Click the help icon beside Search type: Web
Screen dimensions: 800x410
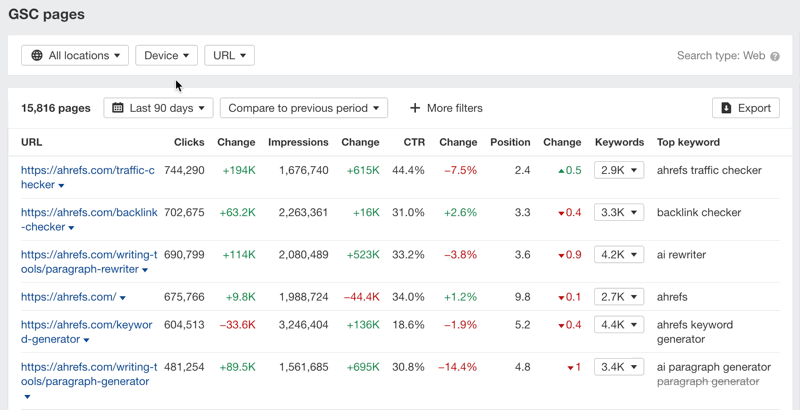click(775, 56)
